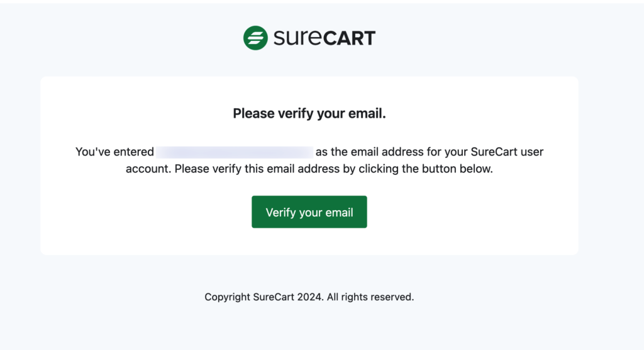This screenshot has height=350, width=644.
Task: Click the bold 'CART' wordmark text
Action: (x=349, y=38)
